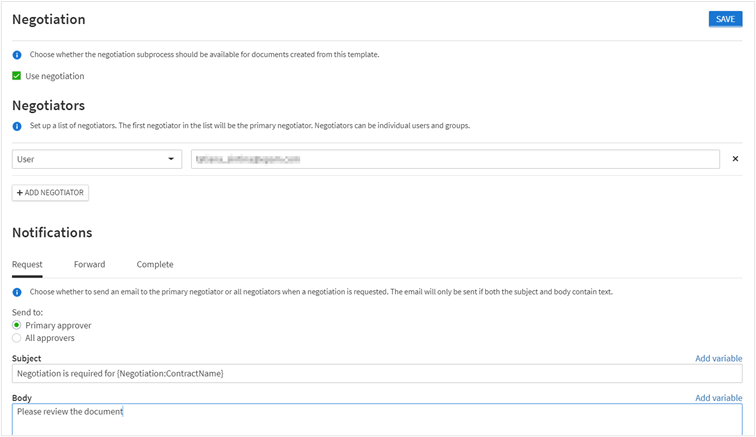This screenshot has height=437, width=756.
Task: Click into the Subject text field
Action: [x=377, y=373]
